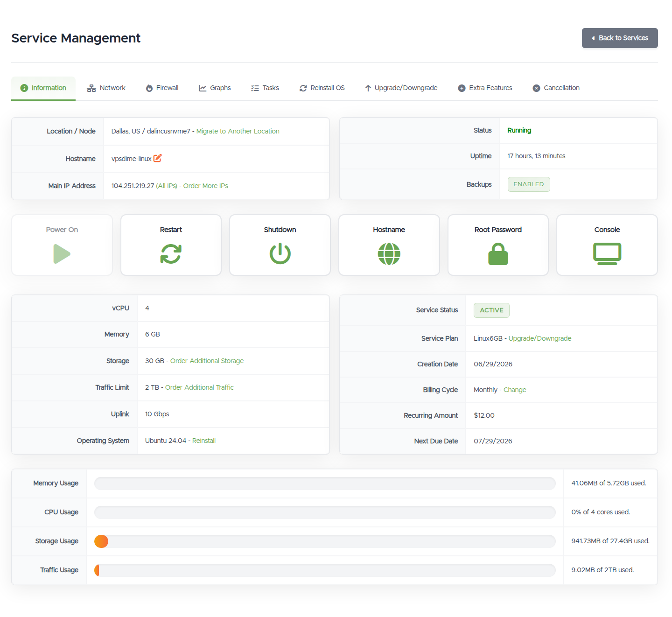The image size is (672, 617).
Task: Click Order Additional Traffic link
Action: tap(199, 387)
